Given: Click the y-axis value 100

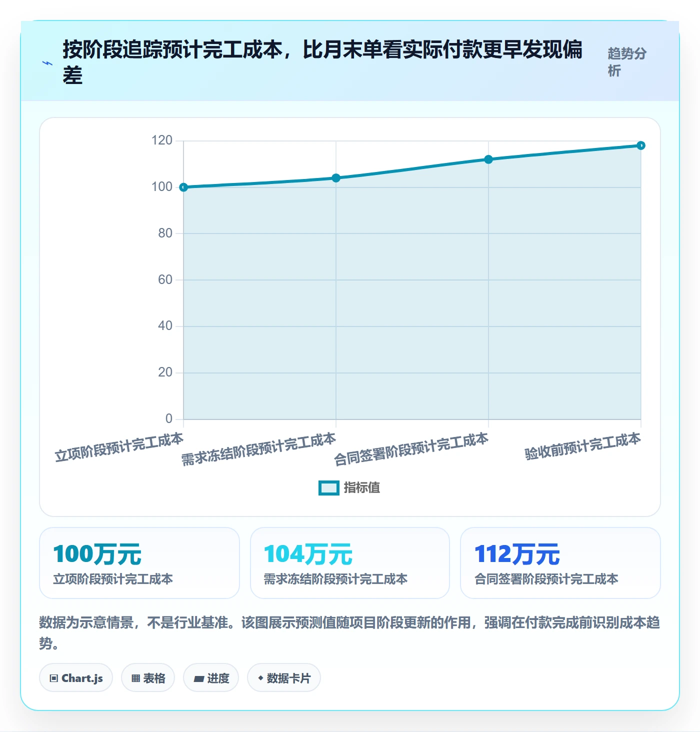Looking at the screenshot, I should 162,187.
